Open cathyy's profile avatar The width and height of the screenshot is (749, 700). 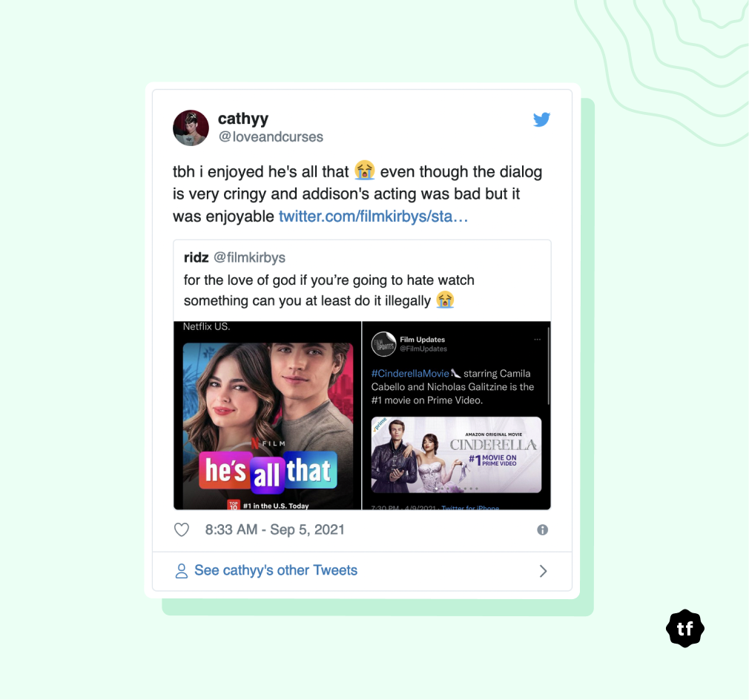[x=191, y=128]
